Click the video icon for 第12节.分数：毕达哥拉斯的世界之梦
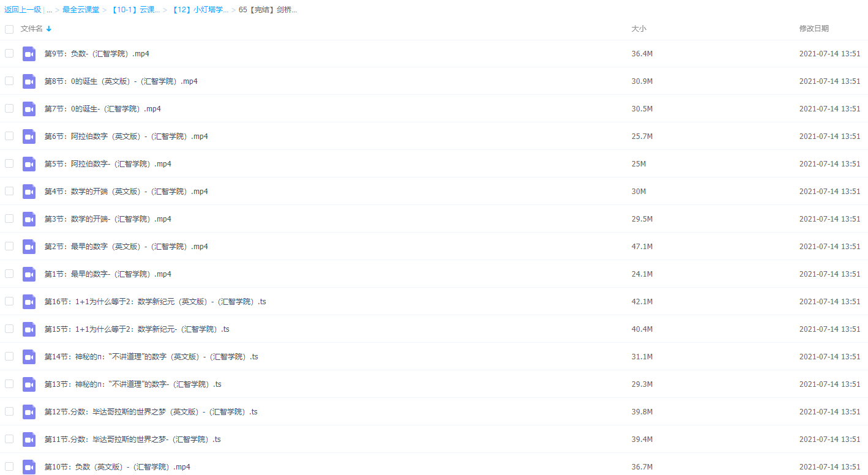Screen dimensions: 868x475 click(x=29, y=411)
